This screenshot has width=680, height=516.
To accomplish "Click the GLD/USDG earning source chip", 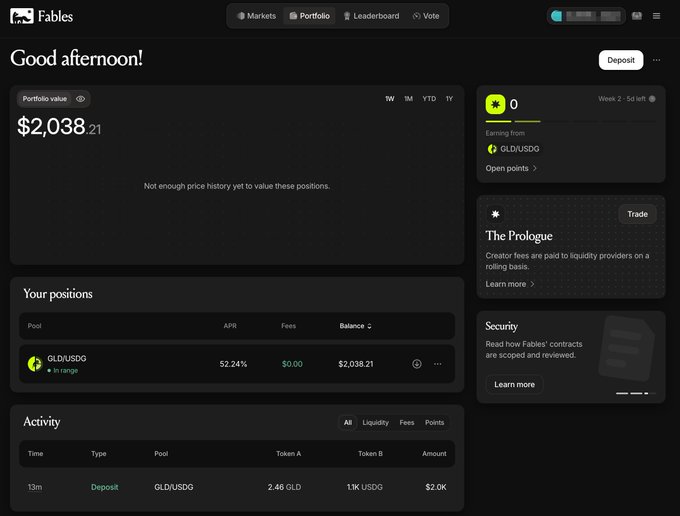I will [x=513, y=149].
